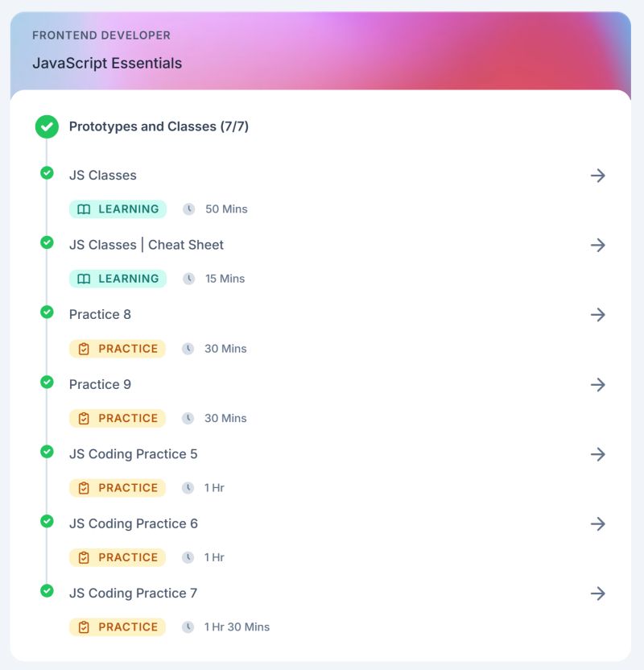Collapse the Prototypes and Classes (7/7) section

pyautogui.click(x=159, y=126)
